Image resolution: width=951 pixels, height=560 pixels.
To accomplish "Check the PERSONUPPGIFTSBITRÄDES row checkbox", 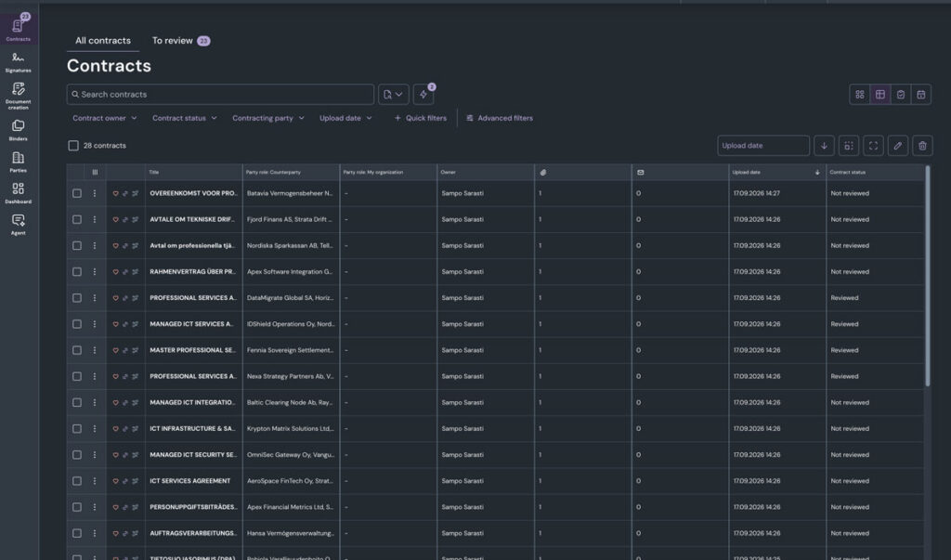I will (77, 507).
